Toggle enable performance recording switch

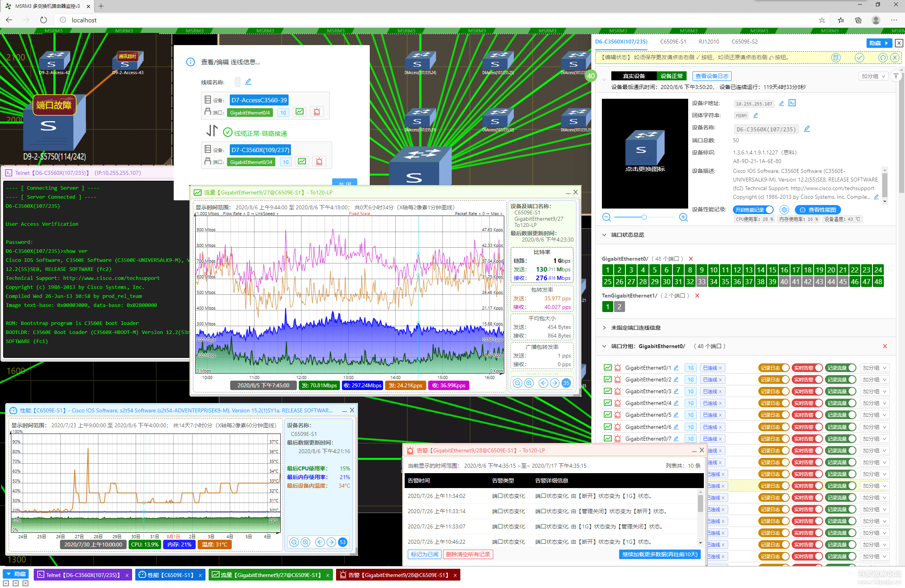753,210
